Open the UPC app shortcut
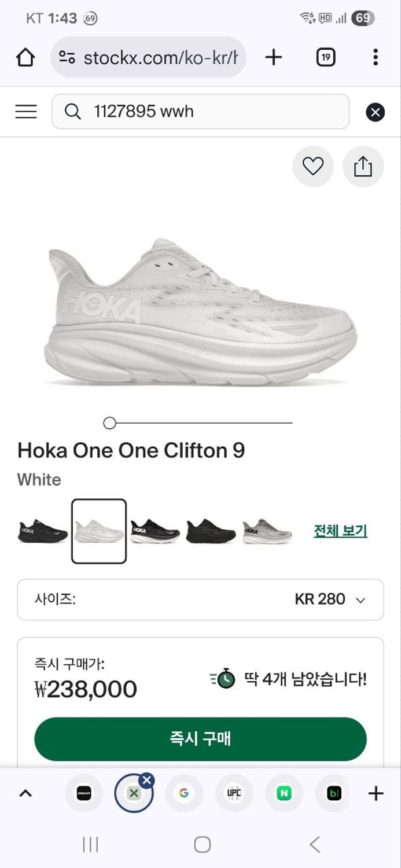The height and width of the screenshot is (868, 401). 234,793
